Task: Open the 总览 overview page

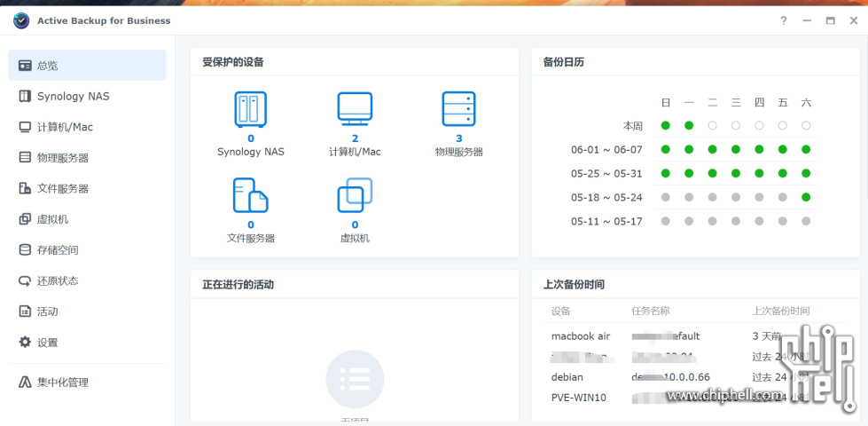Action: tap(87, 66)
